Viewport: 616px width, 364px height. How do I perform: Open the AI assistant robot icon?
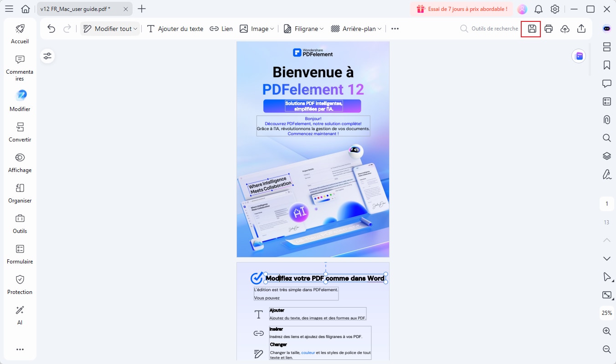(606, 28)
